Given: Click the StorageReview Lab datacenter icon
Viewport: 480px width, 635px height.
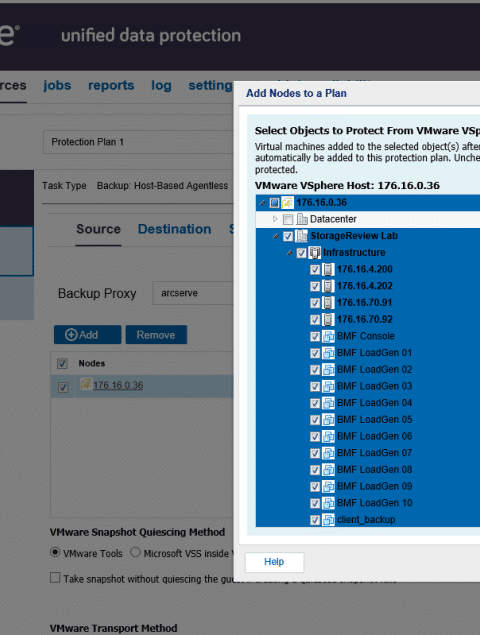Looking at the screenshot, I should (301, 236).
